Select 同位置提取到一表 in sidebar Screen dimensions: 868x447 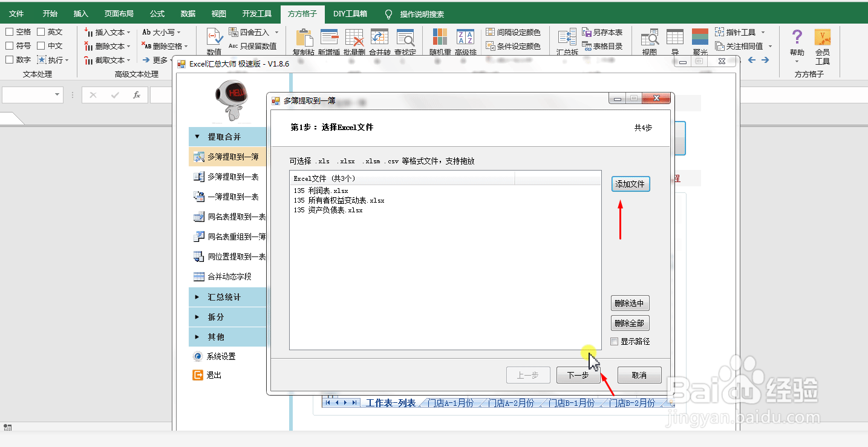point(229,256)
